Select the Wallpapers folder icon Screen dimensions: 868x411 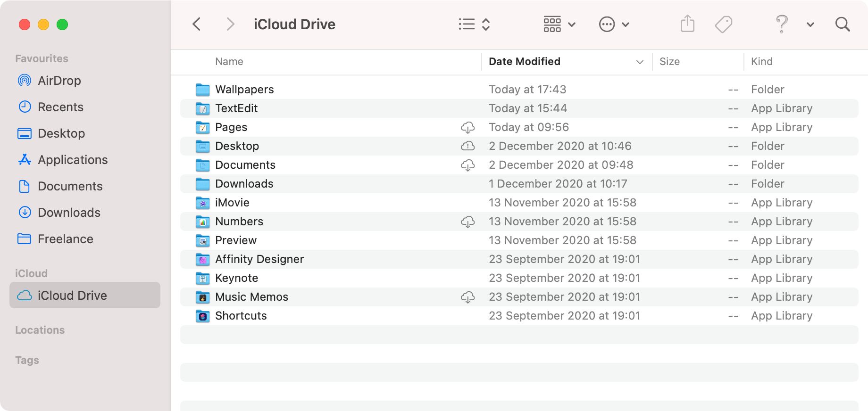pos(203,90)
